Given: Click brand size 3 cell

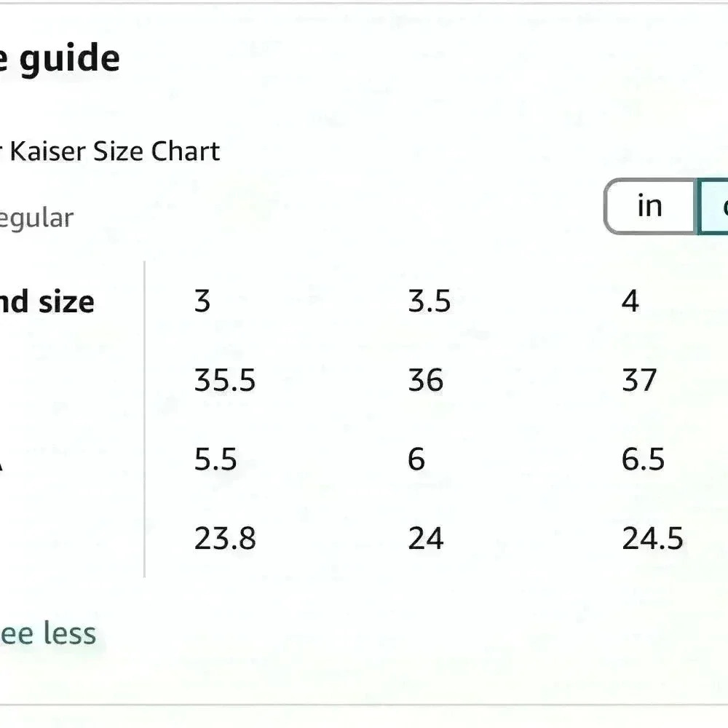Looking at the screenshot, I should click(x=202, y=301).
